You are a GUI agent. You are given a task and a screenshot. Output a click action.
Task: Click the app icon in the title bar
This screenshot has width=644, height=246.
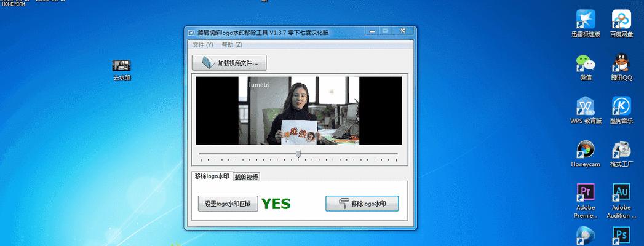pos(191,33)
